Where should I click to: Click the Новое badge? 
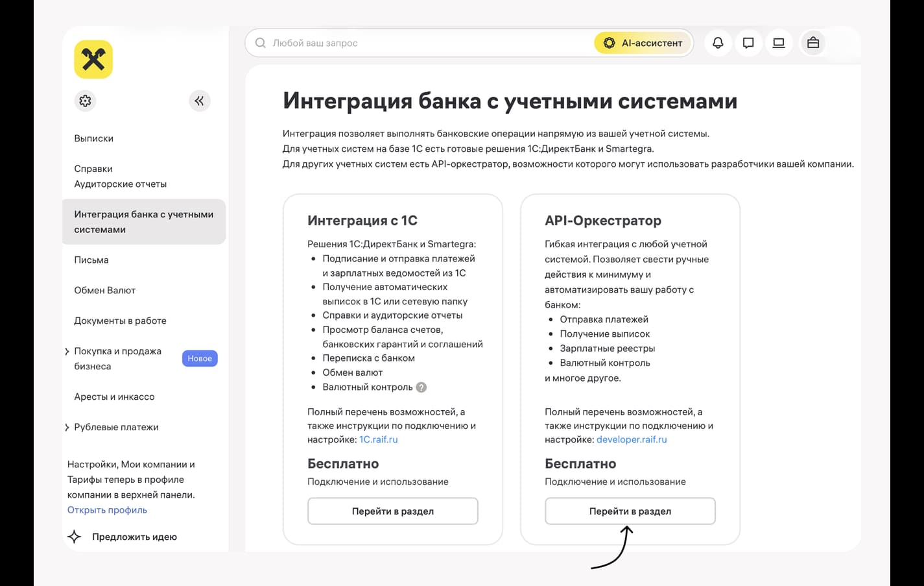pyautogui.click(x=200, y=358)
